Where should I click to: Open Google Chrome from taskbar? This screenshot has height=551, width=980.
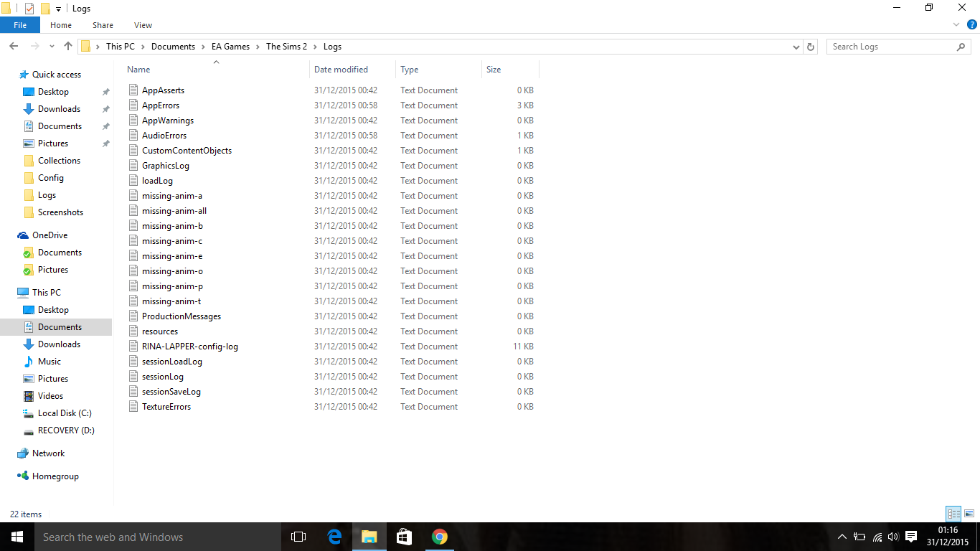(x=440, y=537)
